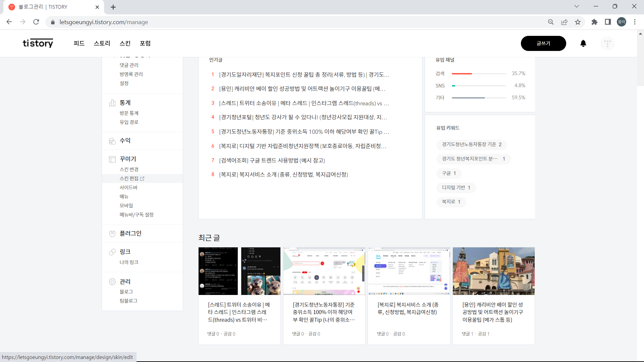The height and width of the screenshot is (362, 644).
Task: Open the [용인] 캐리비안 베이 post thumbnail
Action: [x=493, y=271]
